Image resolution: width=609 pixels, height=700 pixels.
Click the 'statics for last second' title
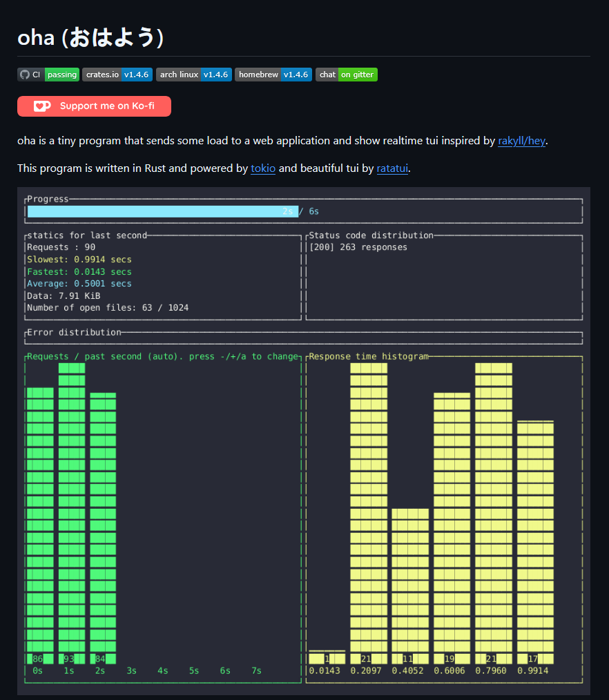click(x=87, y=235)
